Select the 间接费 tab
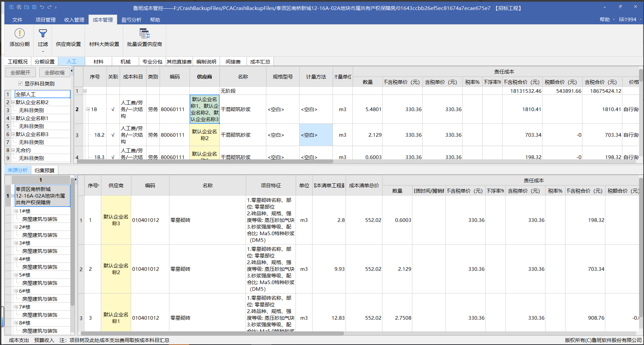Image resolution: width=644 pixels, height=345 pixels. 233,62
